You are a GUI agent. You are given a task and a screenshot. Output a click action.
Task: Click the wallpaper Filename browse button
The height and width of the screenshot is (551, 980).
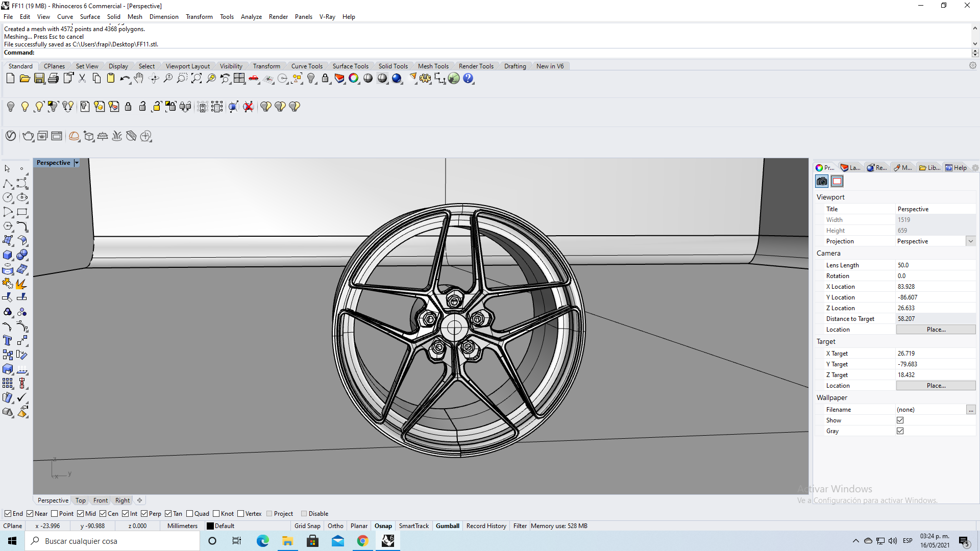pyautogui.click(x=971, y=410)
